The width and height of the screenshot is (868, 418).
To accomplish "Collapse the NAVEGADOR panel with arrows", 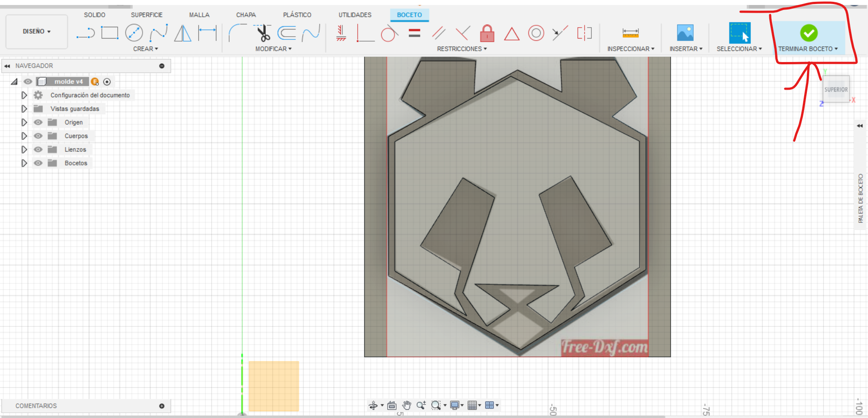I will (7, 66).
